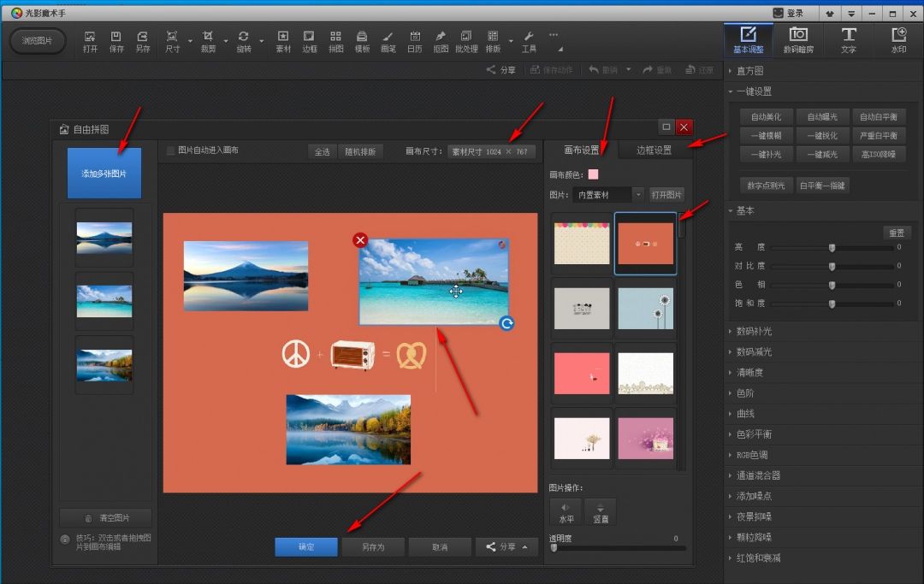Click the 添加多张图片 button

[104, 174]
